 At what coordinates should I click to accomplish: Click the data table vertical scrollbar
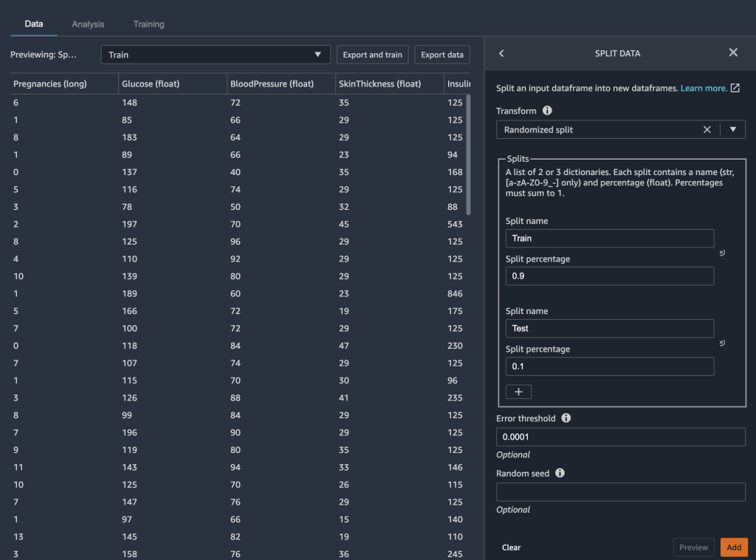click(467, 155)
